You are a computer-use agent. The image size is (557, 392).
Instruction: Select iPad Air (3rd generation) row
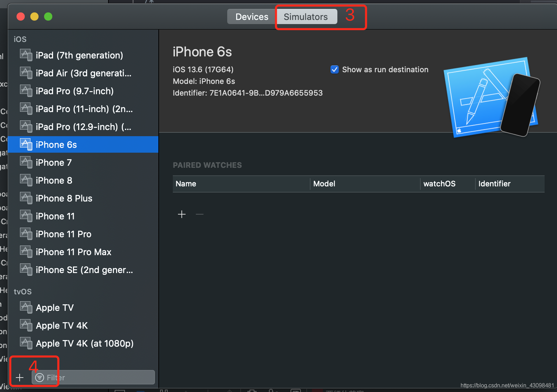(83, 73)
